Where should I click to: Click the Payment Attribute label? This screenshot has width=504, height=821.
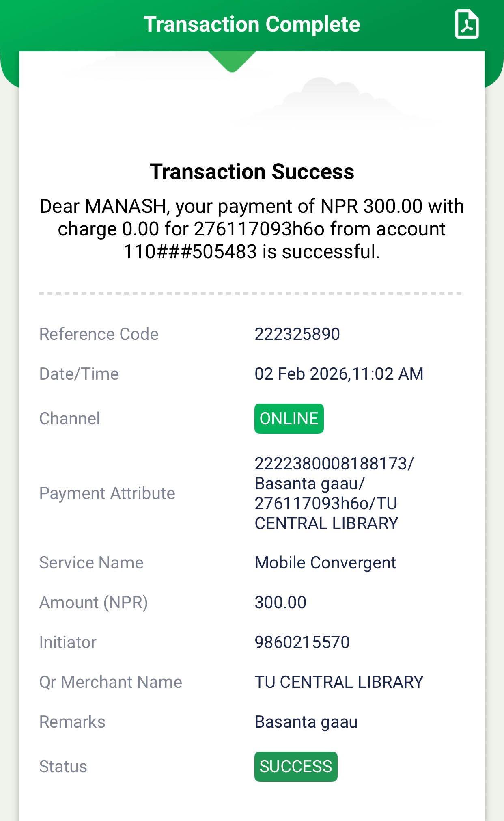click(107, 493)
